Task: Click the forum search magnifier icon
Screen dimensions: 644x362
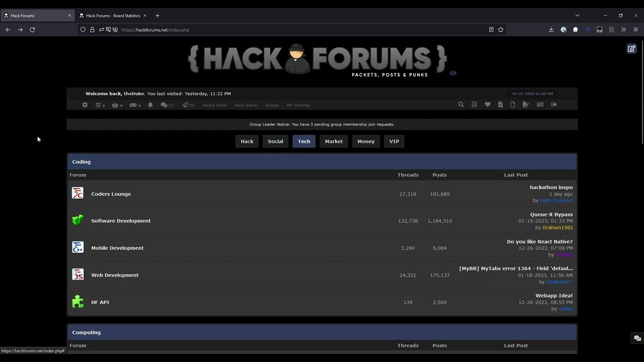Action: [461, 105]
